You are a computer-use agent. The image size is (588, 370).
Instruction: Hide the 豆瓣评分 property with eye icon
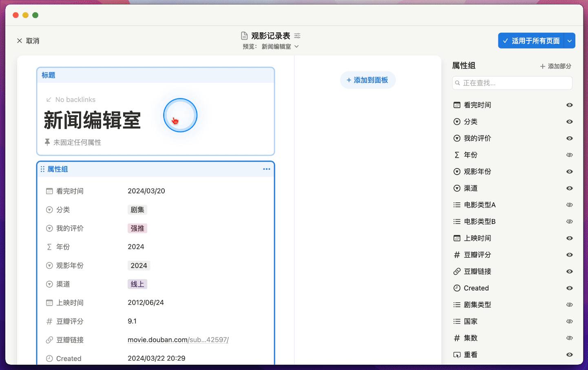(x=570, y=255)
